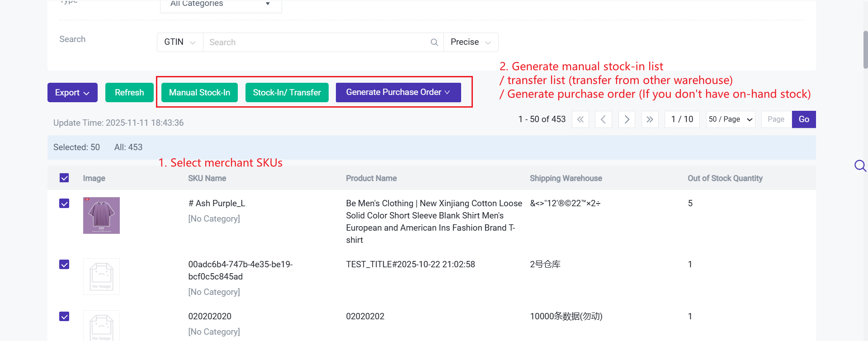Open the Generate Purchase Order menu
Image resolution: width=868 pixels, height=341 pixels.
click(x=398, y=92)
